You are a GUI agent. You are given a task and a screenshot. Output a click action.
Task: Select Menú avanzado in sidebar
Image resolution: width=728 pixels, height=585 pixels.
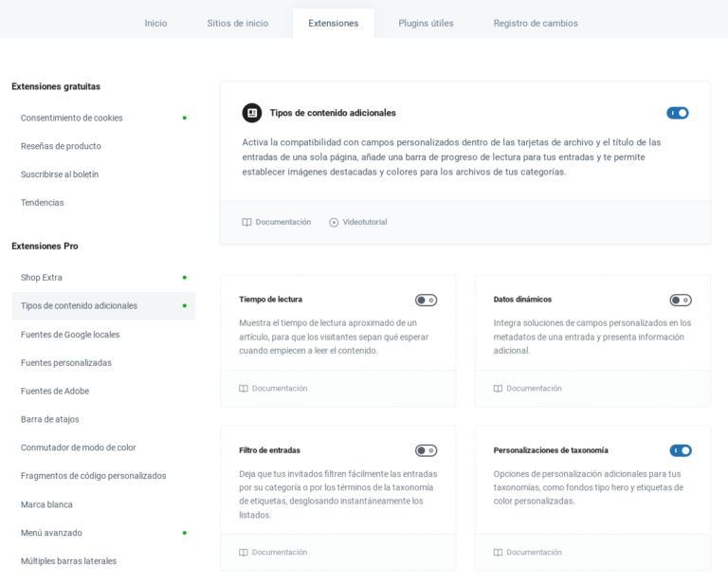pos(103,533)
